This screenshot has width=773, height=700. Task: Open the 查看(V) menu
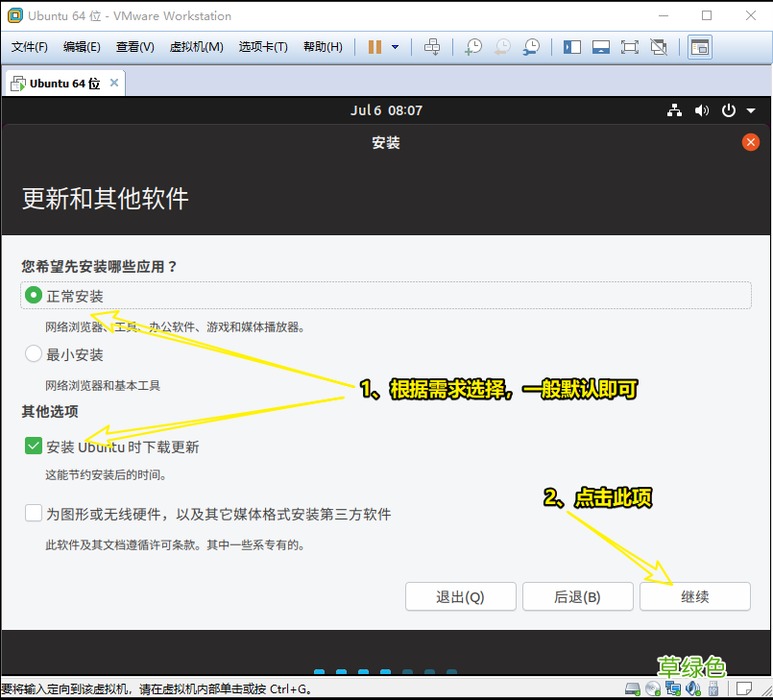135,47
